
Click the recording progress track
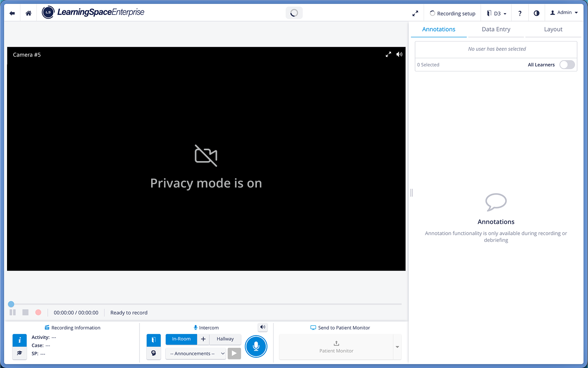coord(206,304)
